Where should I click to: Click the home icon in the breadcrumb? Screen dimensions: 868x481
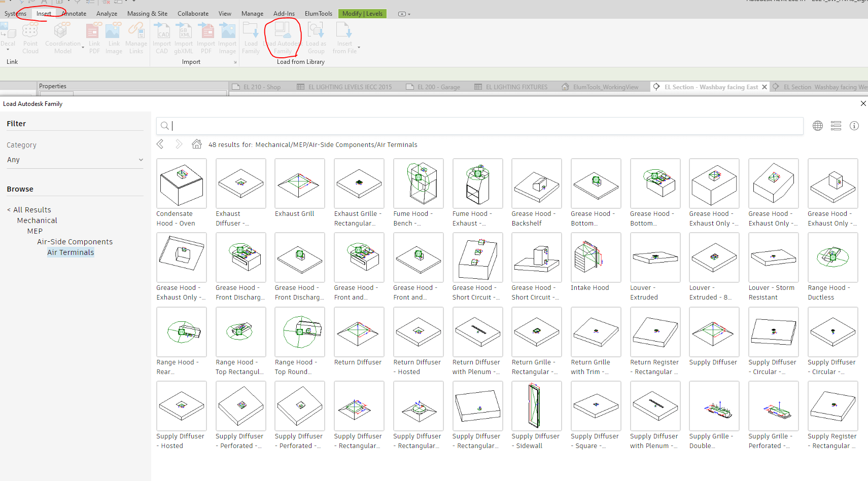tap(196, 144)
